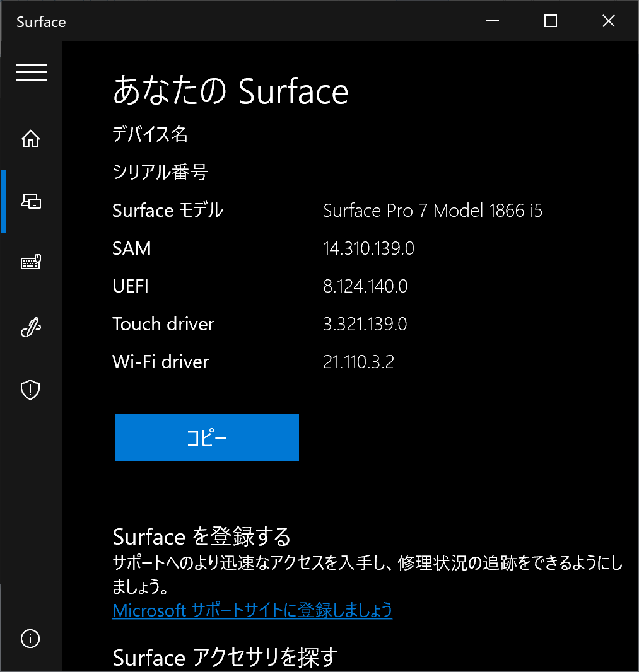Open the info about icon
Image resolution: width=639 pixels, height=672 pixels.
coord(30,639)
